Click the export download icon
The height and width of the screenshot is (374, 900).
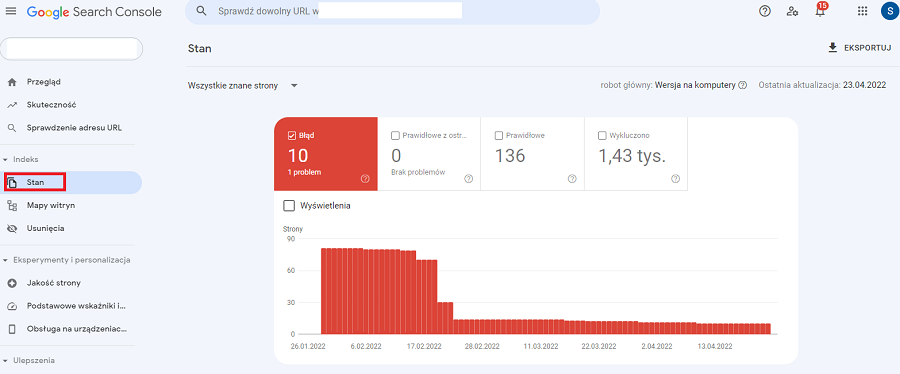click(x=833, y=48)
